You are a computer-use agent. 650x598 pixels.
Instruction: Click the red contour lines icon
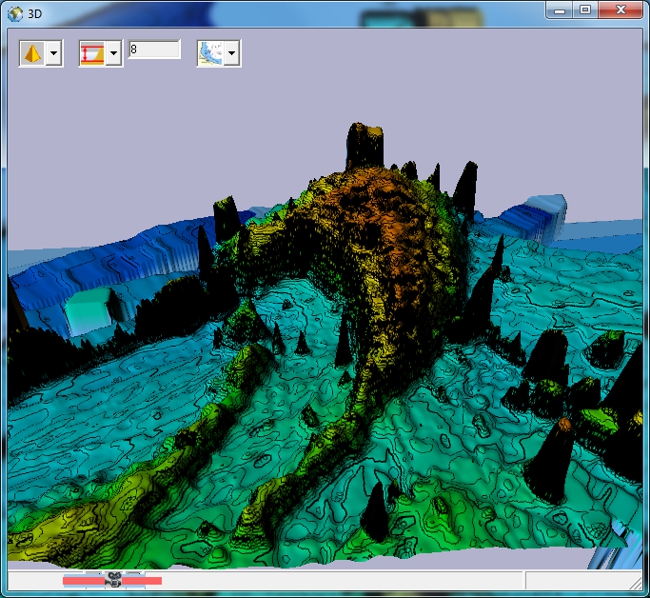coord(92,53)
